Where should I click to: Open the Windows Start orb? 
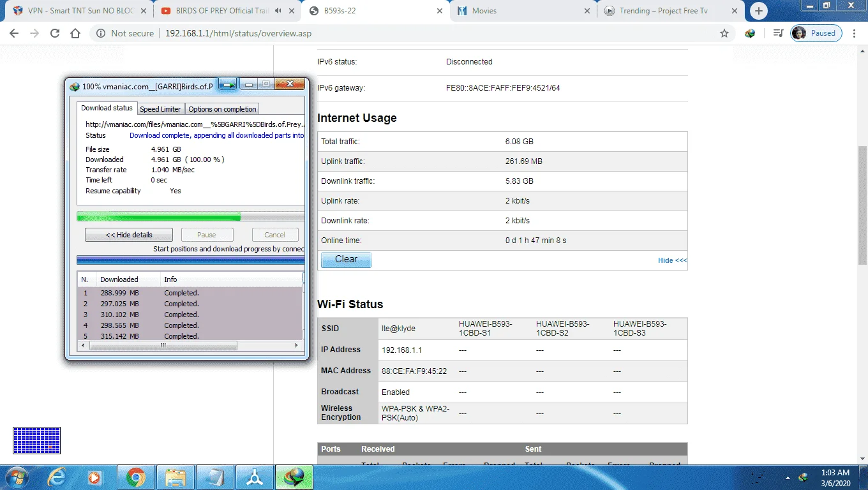coord(17,477)
